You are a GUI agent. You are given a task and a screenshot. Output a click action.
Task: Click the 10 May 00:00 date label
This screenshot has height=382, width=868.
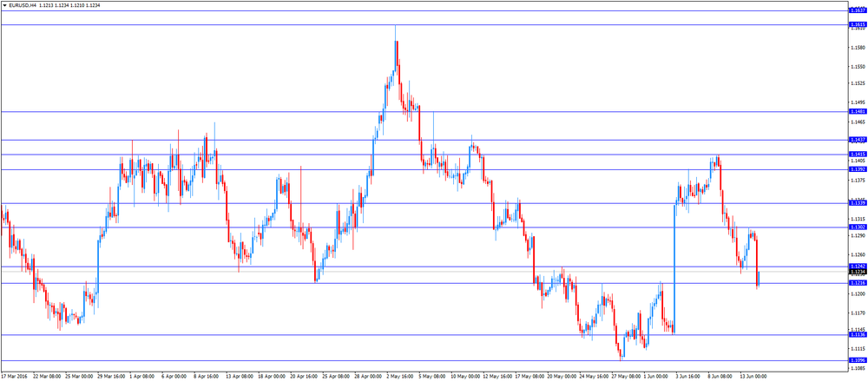point(464,376)
